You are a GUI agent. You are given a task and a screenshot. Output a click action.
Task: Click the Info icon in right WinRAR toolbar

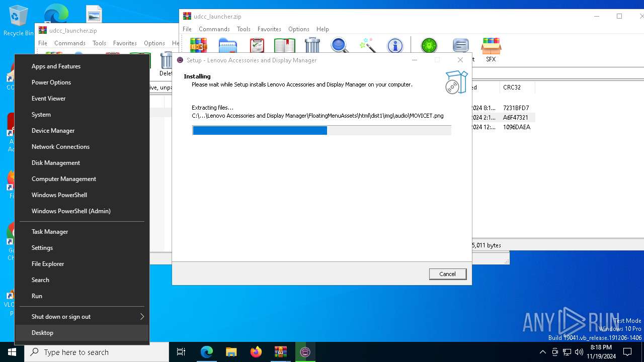click(395, 46)
